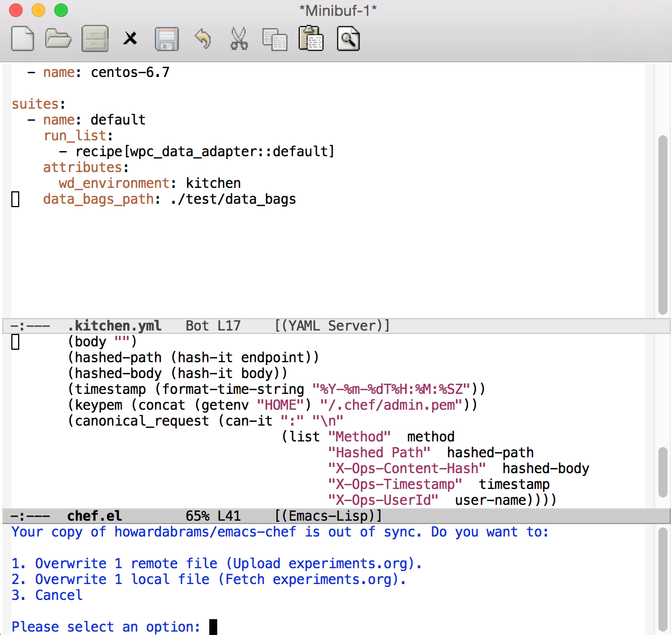This screenshot has height=635, width=672.
Task: Open a file with the folder icon
Action: pos(58,39)
